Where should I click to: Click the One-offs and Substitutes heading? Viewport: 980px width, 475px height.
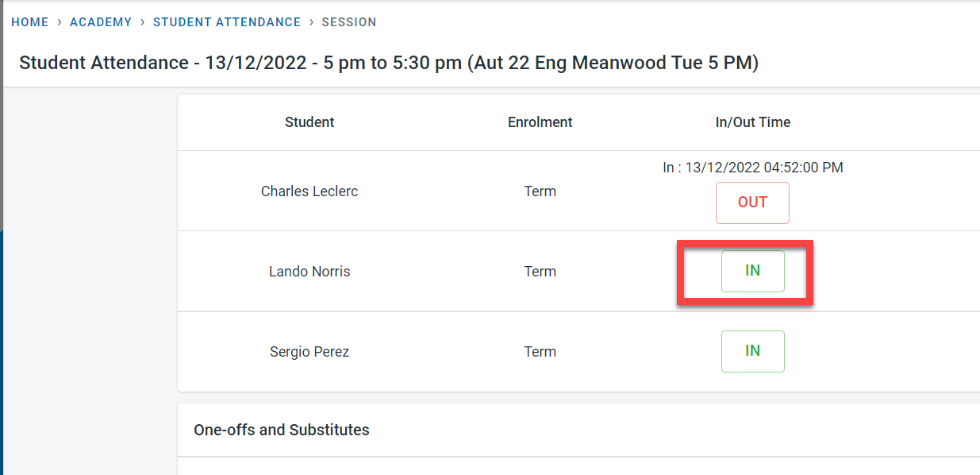tap(282, 430)
